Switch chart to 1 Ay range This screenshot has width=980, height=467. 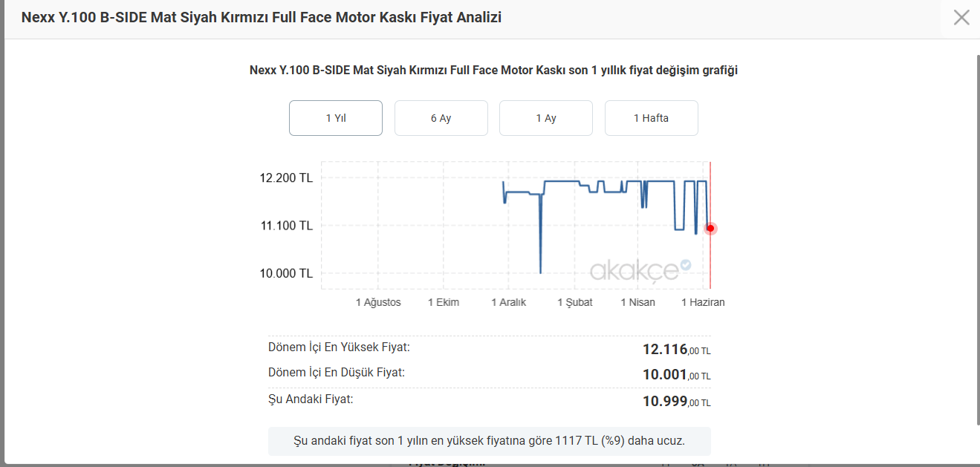546,118
